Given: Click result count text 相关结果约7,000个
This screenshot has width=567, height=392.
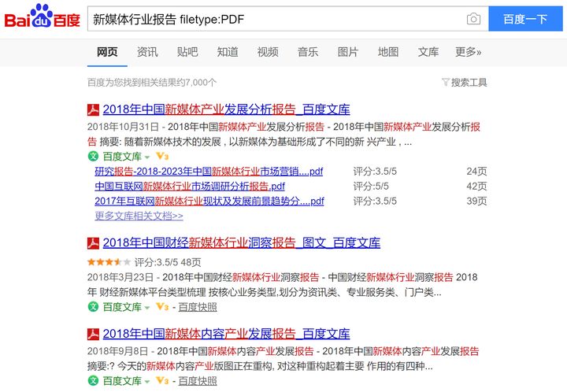Looking at the screenshot, I should coord(178,83).
